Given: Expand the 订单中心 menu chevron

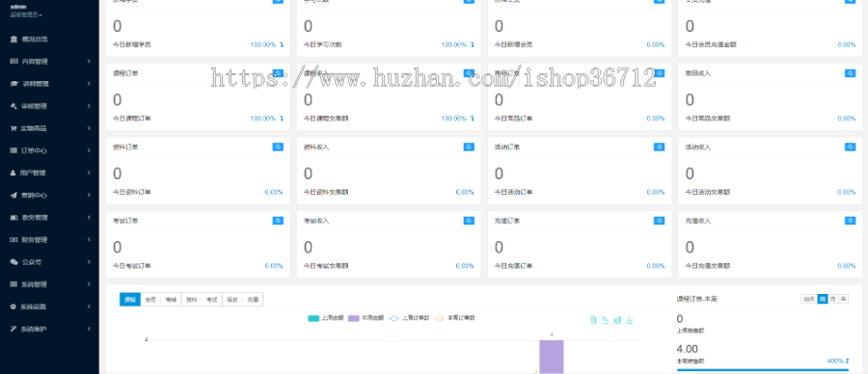Looking at the screenshot, I should pyautogui.click(x=89, y=150).
